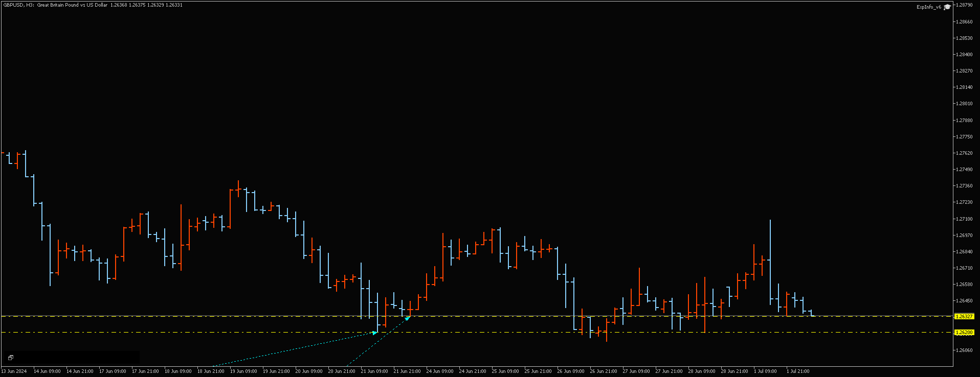980x377 pixels.
Task: Click the 1.26840 price scale label
Action: (x=964, y=252)
